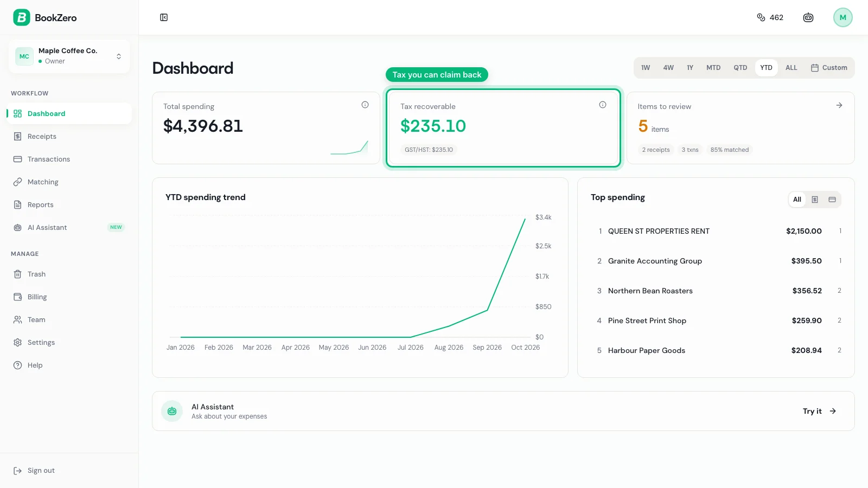
Task: Click the Pine Street Print Shop row
Action: pos(716,320)
